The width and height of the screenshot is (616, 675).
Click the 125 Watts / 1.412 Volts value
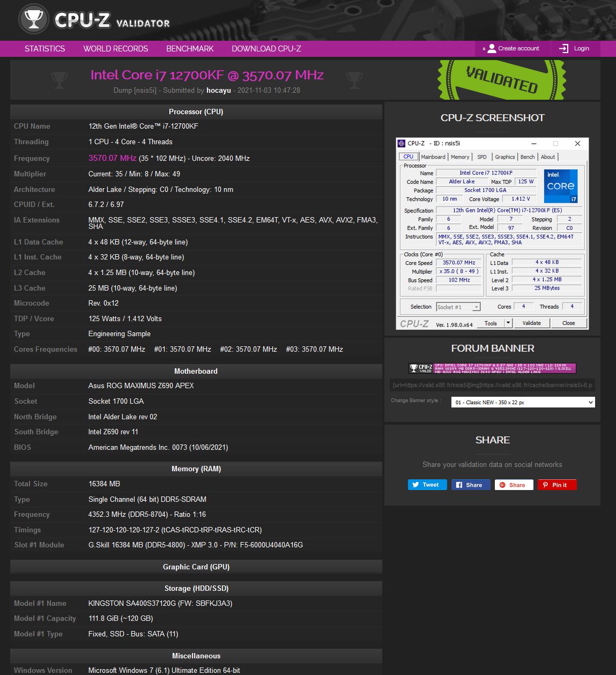[x=125, y=318]
